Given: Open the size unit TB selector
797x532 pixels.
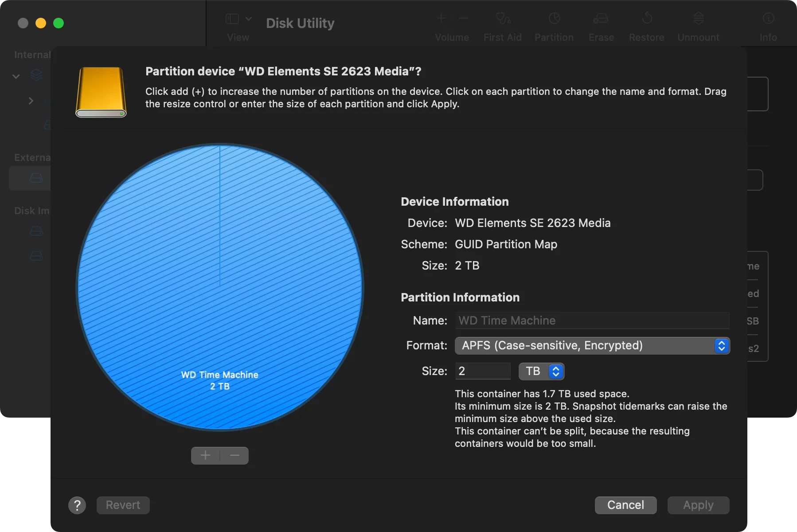Looking at the screenshot, I should (x=541, y=371).
